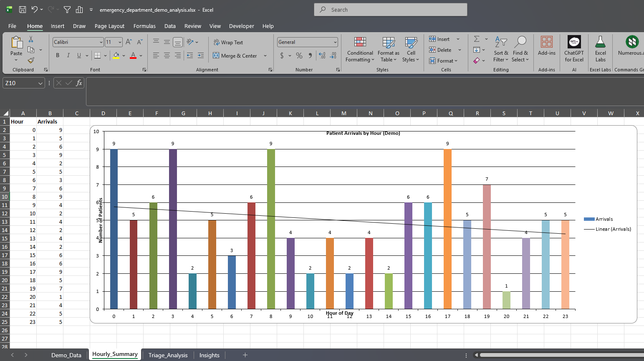Toggle Wrap Text for cells
The height and width of the screenshot is (361, 644).
tap(228, 42)
